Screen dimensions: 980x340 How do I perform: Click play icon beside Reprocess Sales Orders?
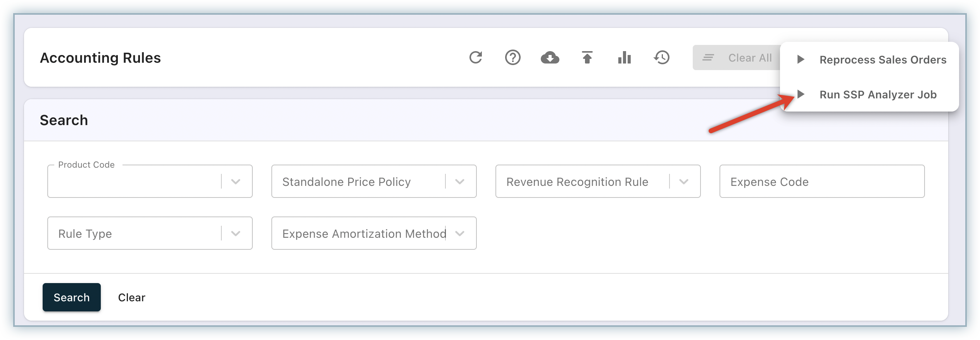[x=801, y=59]
